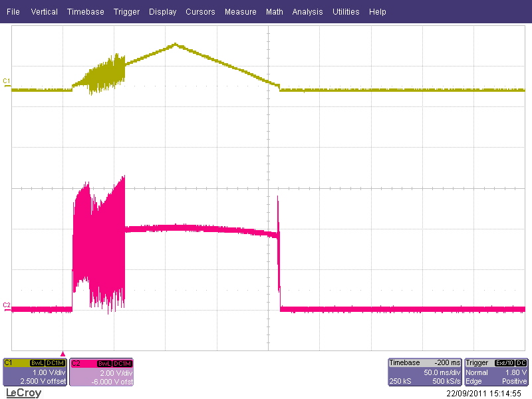This screenshot has height=399, width=532.
Task: Open the Utilities menu
Action: tap(346, 11)
